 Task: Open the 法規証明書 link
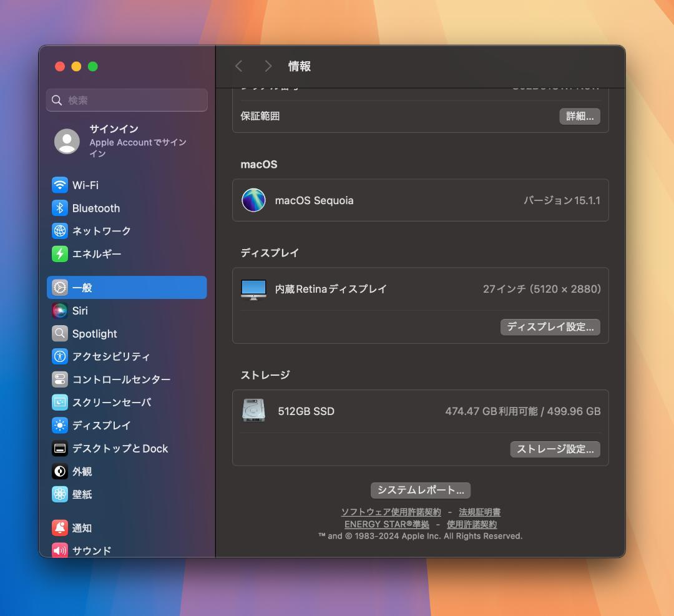point(480,512)
